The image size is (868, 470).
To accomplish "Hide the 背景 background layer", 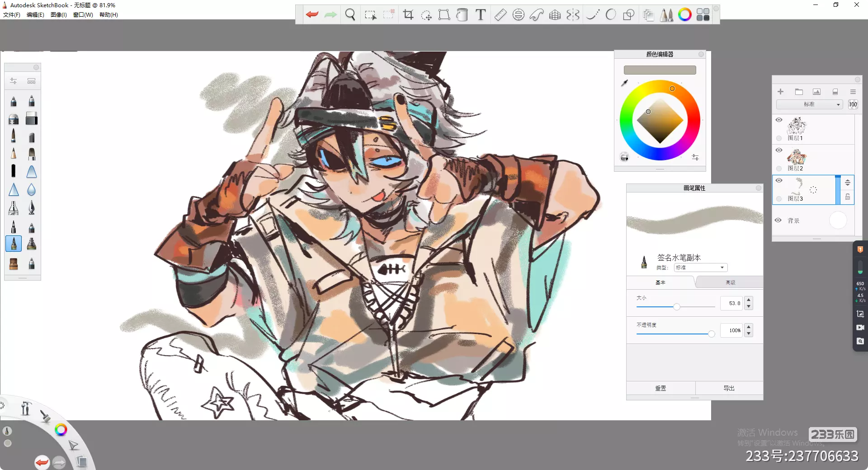I will pos(778,221).
